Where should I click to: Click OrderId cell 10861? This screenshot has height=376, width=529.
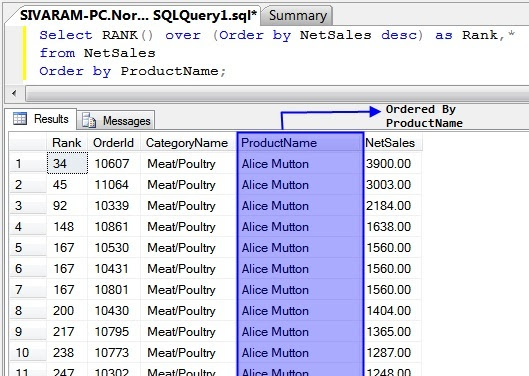point(114,226)
